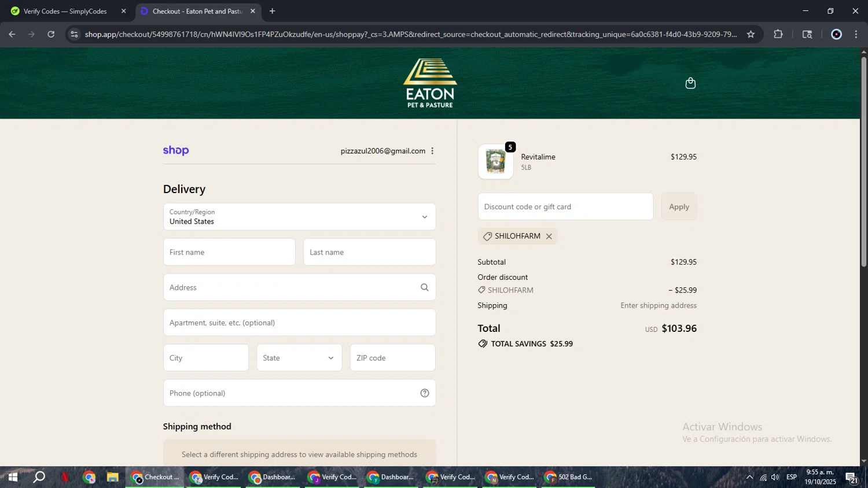Go forward in browser history
This screenshot has width=868, height=488.
coord(31,34)
